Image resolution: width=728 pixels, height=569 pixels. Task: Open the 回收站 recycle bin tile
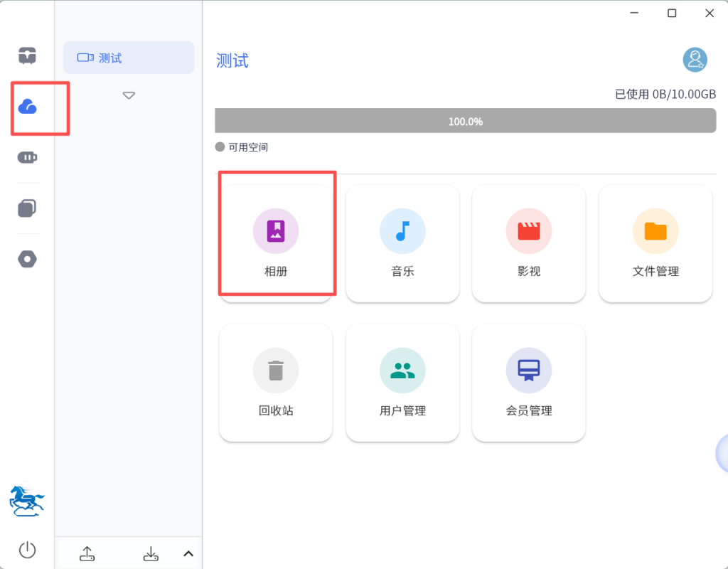276,383
